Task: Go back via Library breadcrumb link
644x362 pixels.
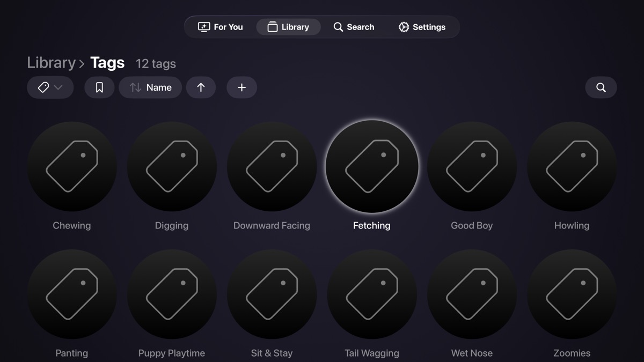Action: 51,63
